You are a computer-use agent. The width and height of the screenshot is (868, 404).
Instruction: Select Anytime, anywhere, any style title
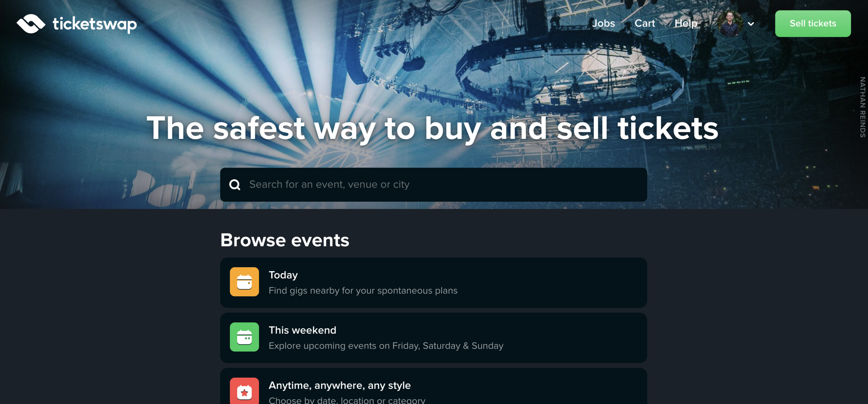[x=340, y=385]
